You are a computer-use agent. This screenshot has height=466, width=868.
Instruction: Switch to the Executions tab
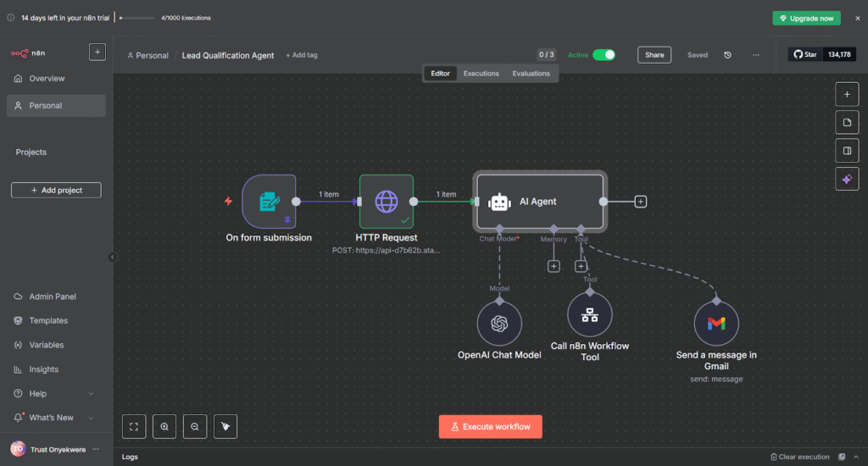point(481,74)
